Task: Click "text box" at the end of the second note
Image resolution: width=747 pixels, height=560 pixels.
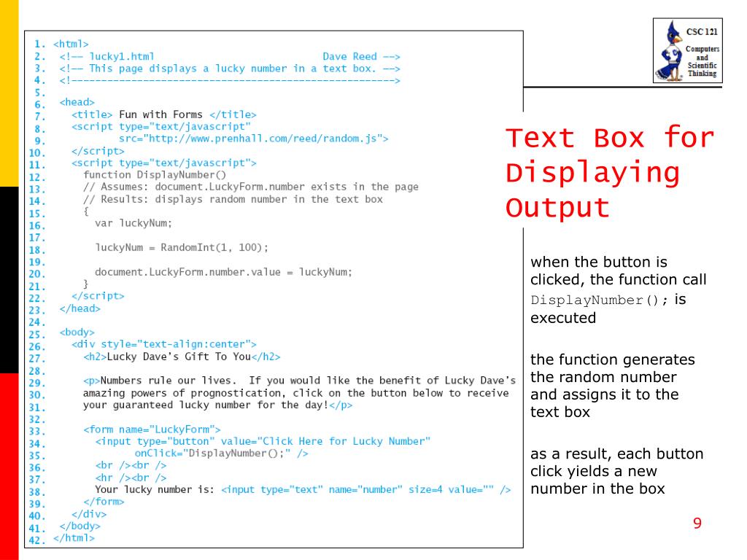Action: [x=560, y=412]
